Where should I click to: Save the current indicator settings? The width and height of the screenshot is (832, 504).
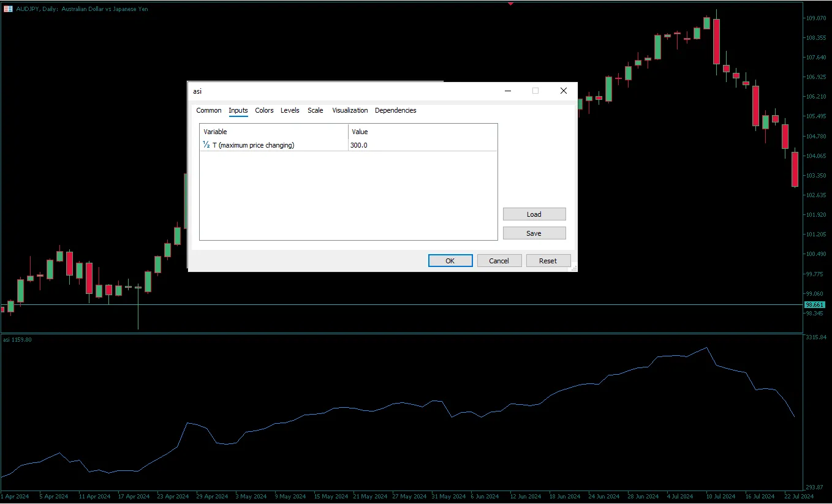coord(534,233)
